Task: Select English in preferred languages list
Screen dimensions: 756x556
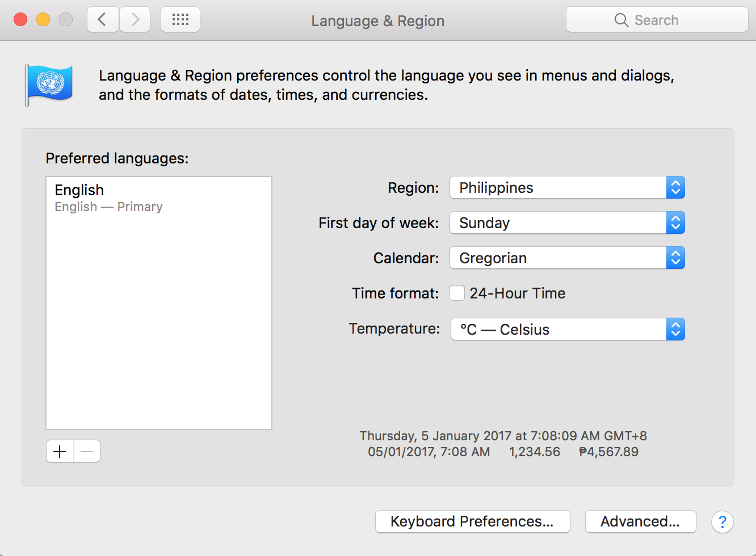Action: (159, 198)
